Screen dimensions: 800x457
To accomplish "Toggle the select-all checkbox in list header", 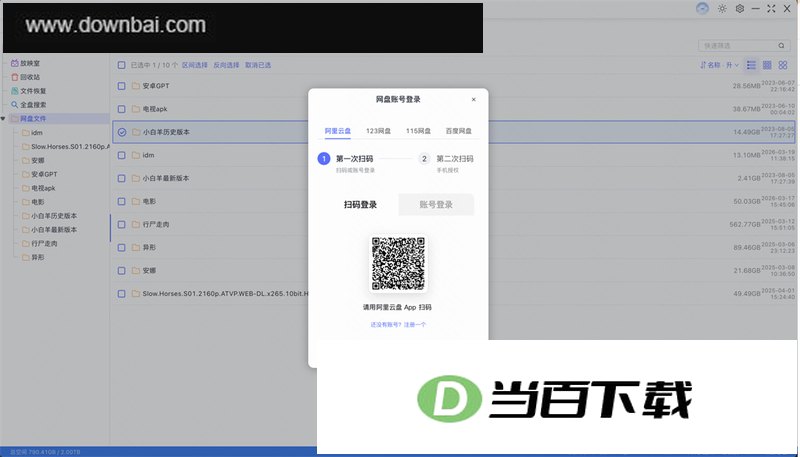I will [x=121, y=65].
